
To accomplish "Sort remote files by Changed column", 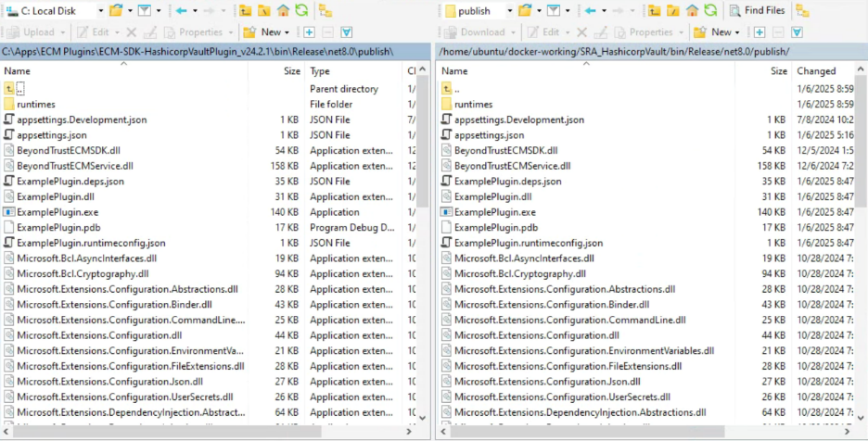I will pos(822,70).
